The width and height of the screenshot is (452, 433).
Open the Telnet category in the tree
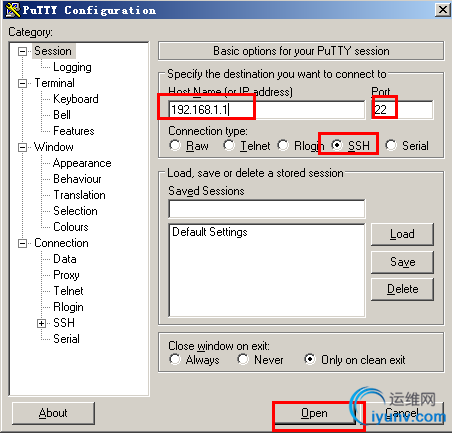coord(68,291)
